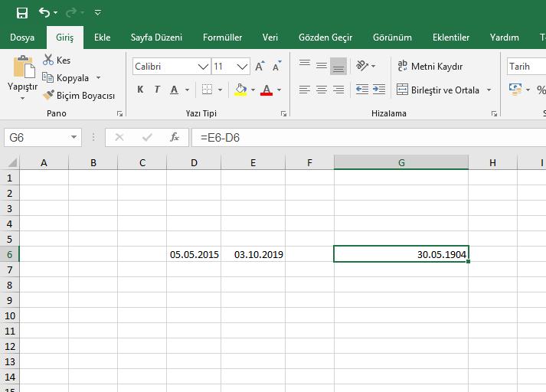Open the Yardım tab
The image size is (546, 392).
(504, 38)
